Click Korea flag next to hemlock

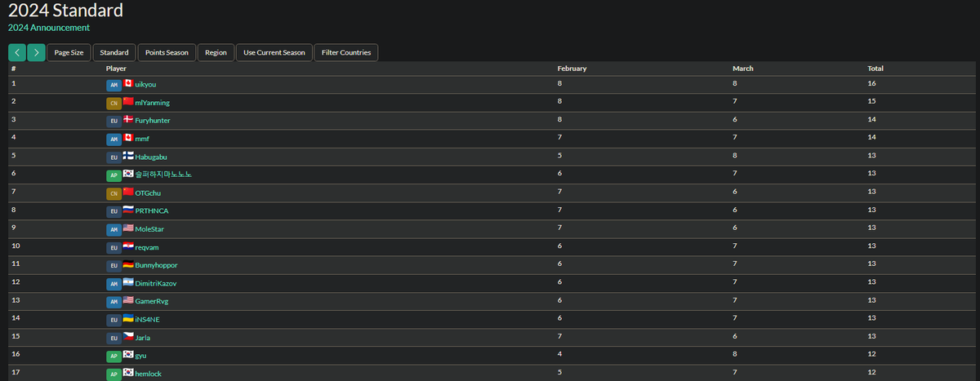coord(128,373)
